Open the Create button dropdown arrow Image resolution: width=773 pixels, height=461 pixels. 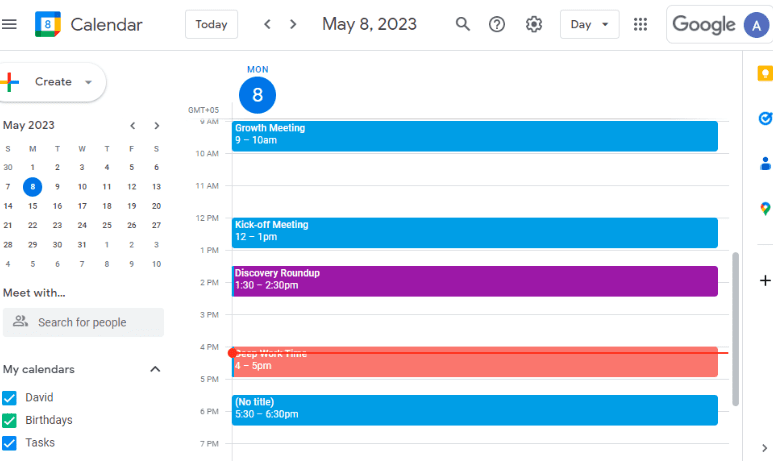88,82
